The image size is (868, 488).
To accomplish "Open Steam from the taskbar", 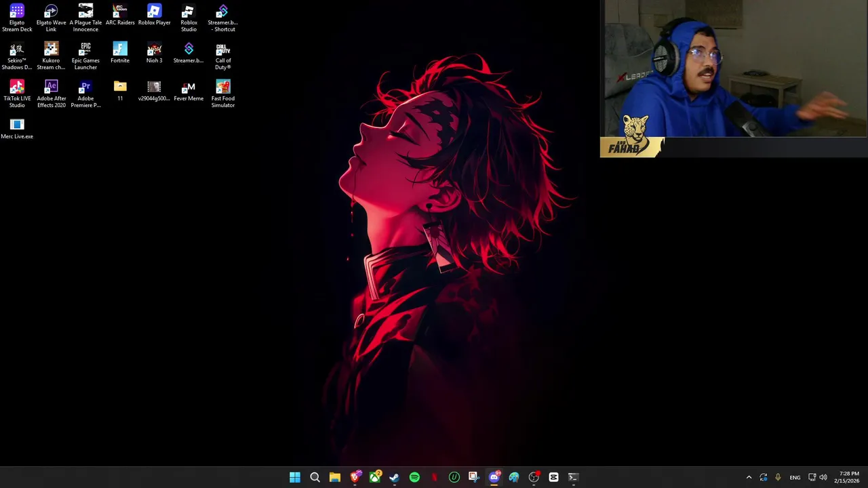I will 394,477.
